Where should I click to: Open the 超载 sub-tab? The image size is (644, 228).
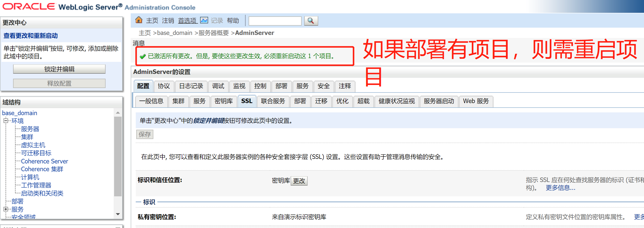point(363,101)
